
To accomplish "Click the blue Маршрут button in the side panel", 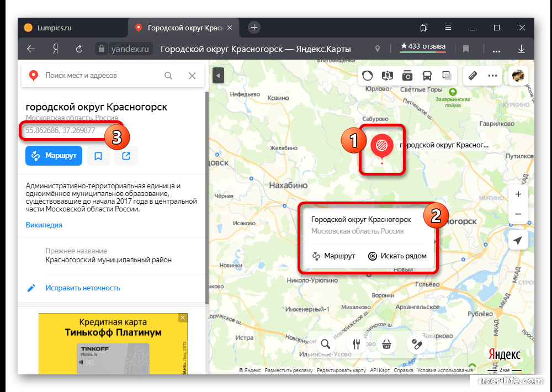I will coord(54,156).
